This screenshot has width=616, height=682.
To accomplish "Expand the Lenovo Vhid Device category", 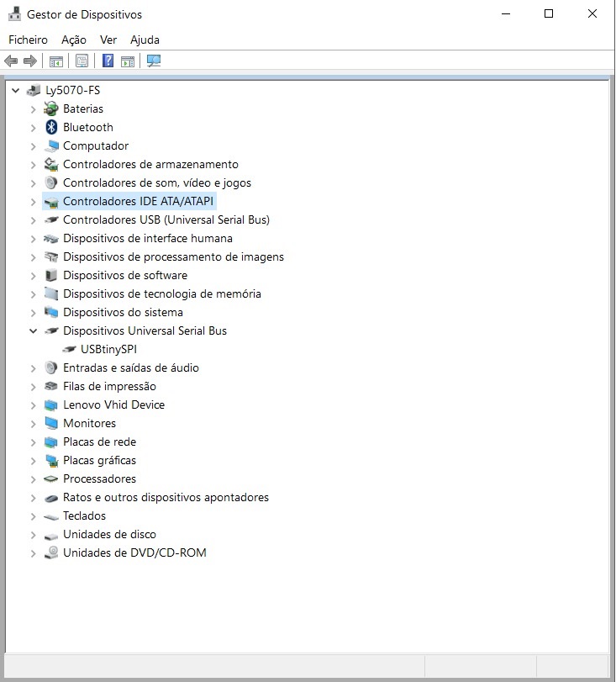I will pyautogui.click(x=33, y=405).
